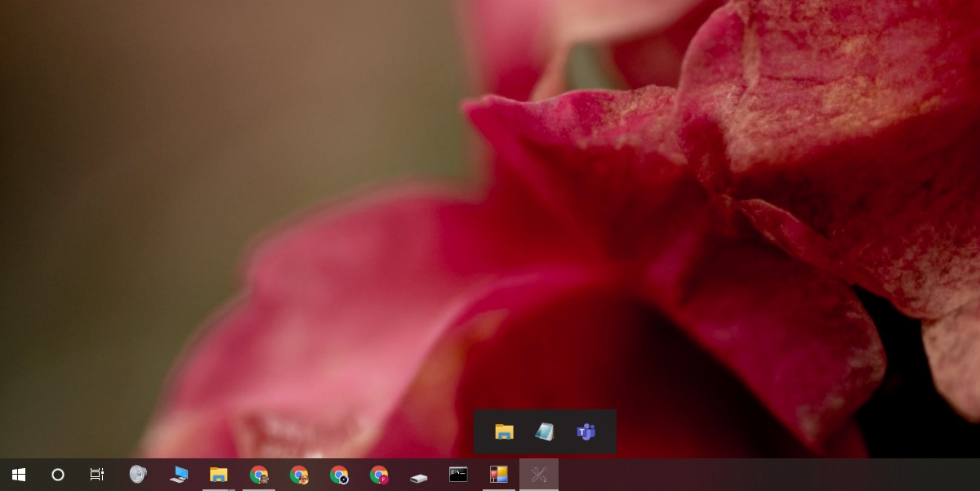Open the folder icon in popup panel

505,432
